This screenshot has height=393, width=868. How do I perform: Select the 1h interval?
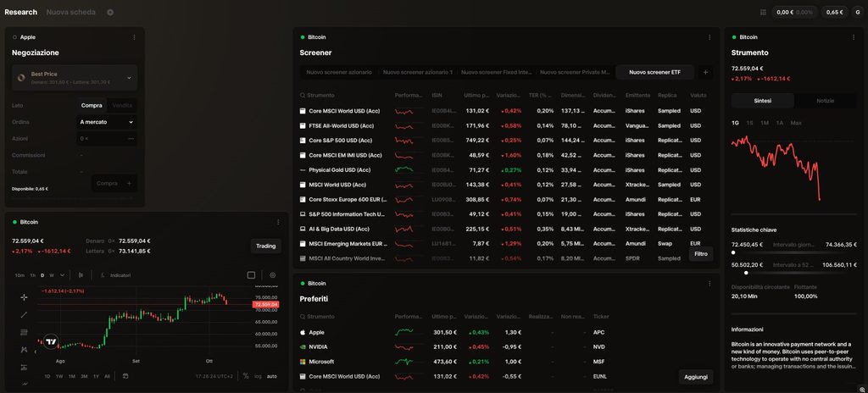pyautogui.click(x=33, y=275)
